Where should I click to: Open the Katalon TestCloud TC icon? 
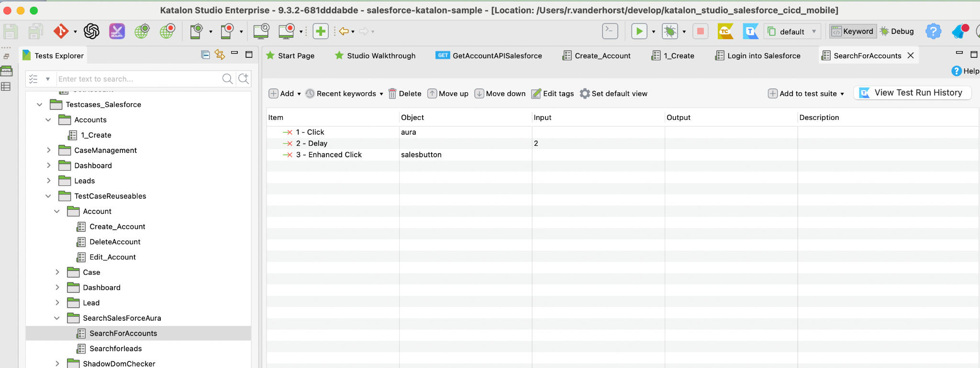click(725, 32)
